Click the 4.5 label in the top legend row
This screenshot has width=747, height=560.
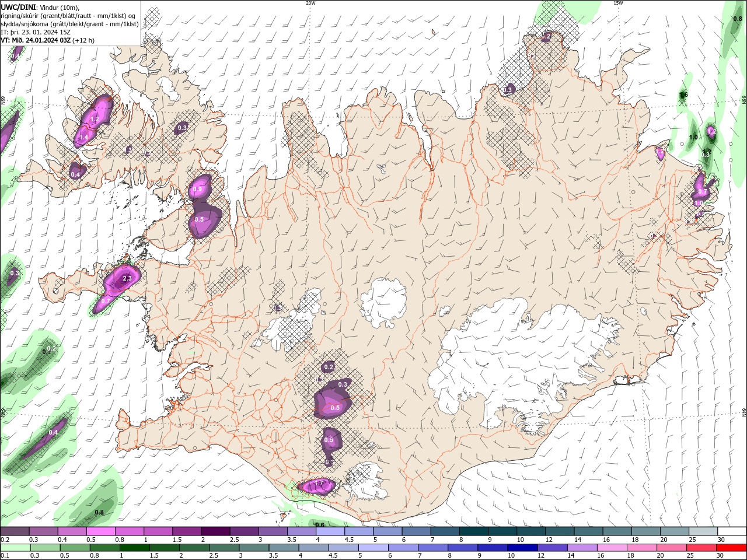click(348, 540)
